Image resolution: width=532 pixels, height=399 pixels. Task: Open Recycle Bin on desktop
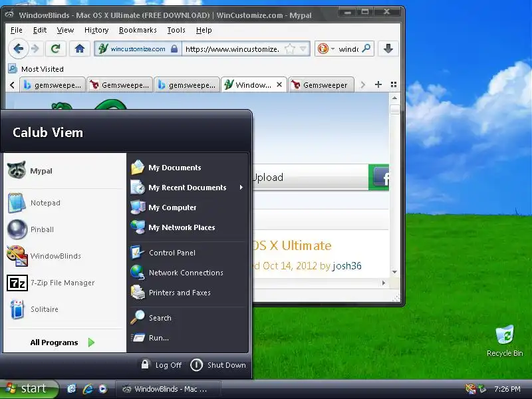click(505, 340)
